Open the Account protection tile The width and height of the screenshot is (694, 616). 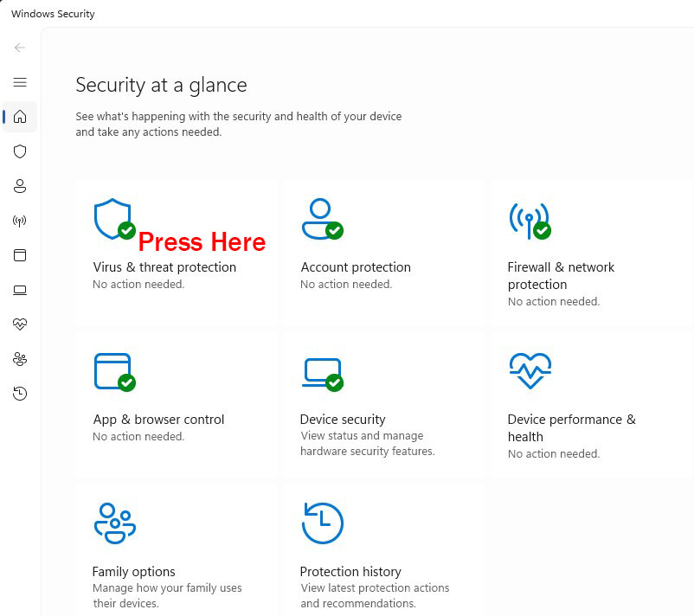tap(383, 253)
